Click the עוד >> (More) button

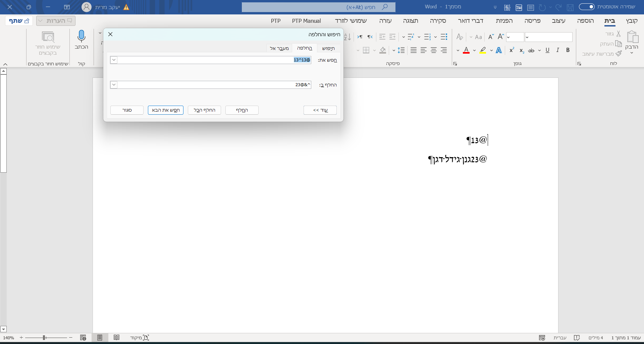pyautogui.click(x=320, y=110)
